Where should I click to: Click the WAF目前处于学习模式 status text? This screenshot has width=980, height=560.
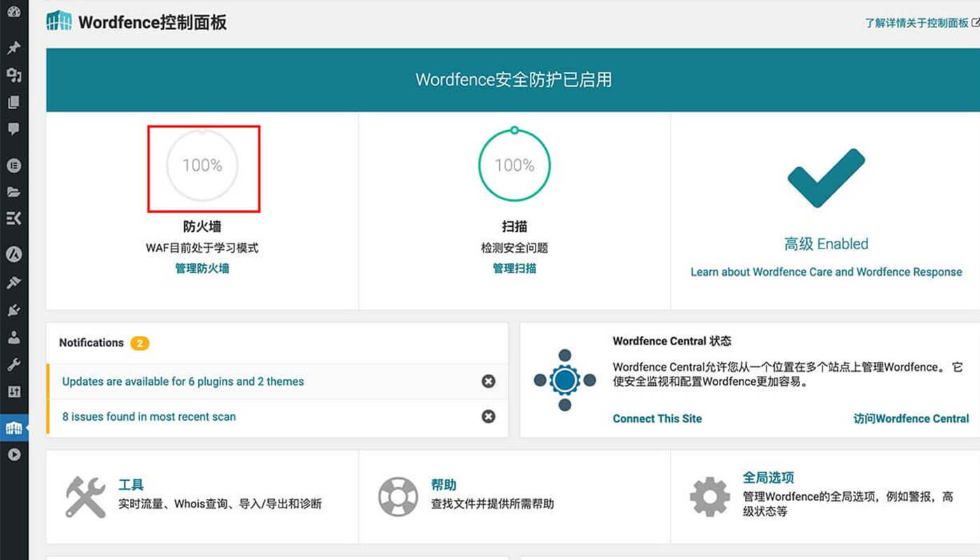(202, 248)
